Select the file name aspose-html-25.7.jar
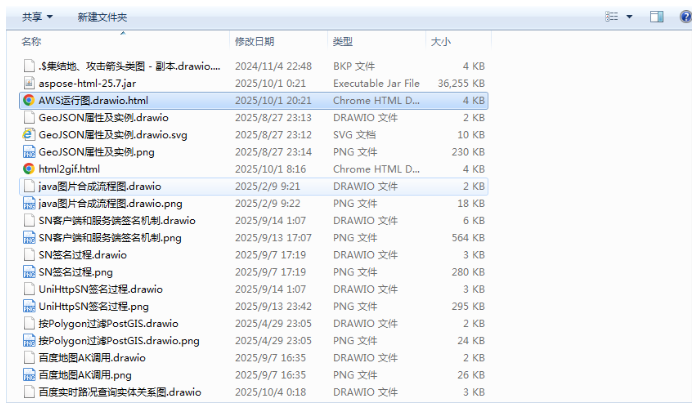The height and width of the screenshot is (410, 696). tap(87, 83)
